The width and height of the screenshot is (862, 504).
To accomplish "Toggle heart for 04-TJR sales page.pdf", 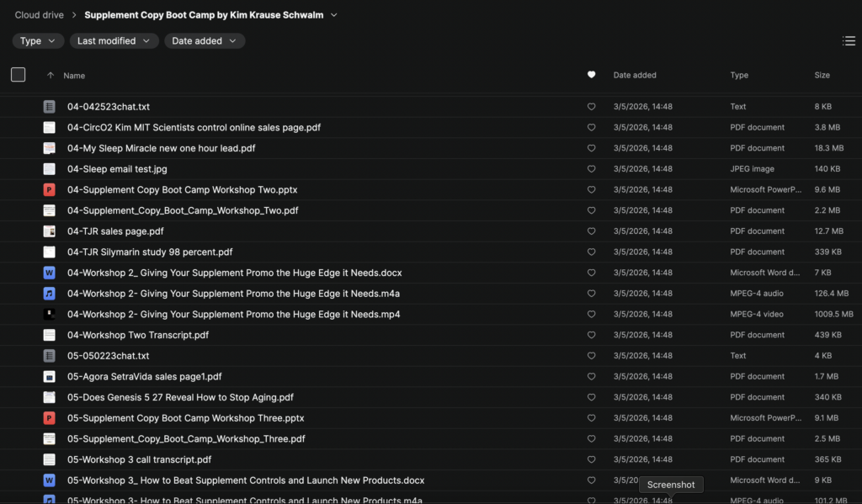I will [x=591, y=231].
